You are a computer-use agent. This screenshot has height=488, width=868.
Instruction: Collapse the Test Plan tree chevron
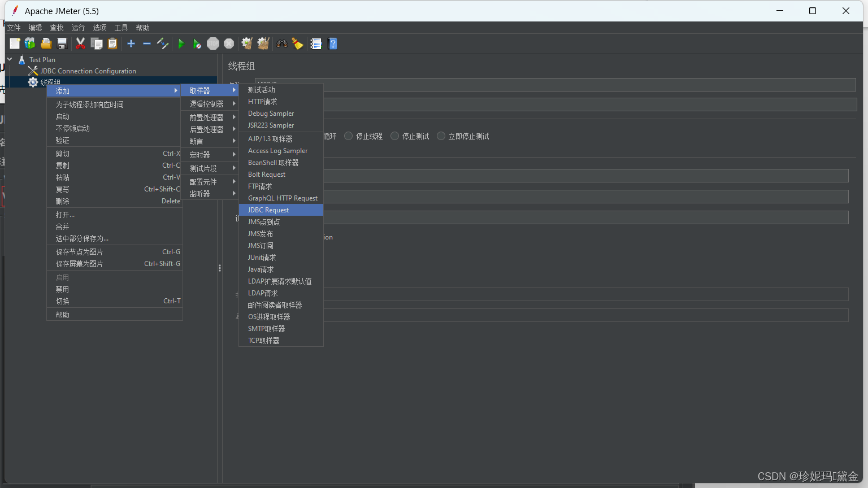[x=10, y=59]
